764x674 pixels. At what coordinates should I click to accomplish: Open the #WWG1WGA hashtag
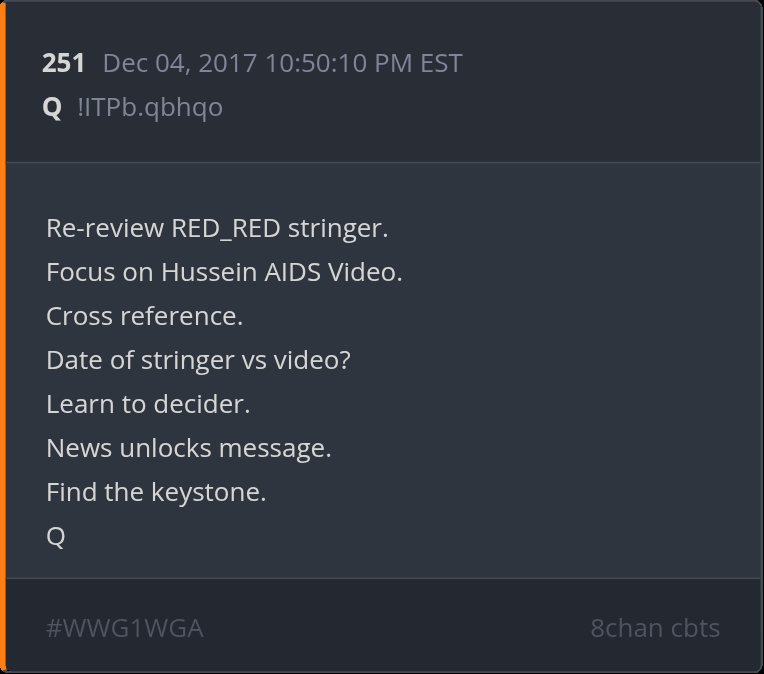point(125,628)
